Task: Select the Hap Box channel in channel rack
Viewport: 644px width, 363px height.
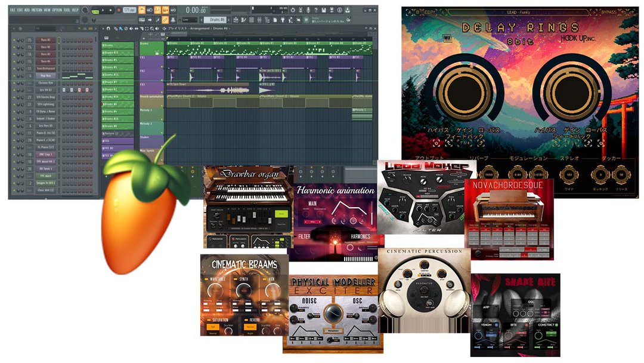Action: [45, 76]
